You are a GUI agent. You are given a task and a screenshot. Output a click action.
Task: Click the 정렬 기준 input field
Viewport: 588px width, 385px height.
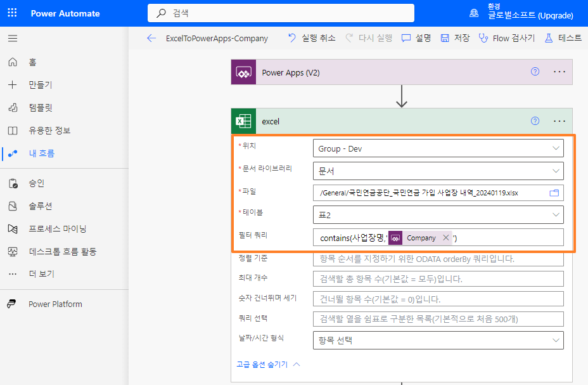(x=438, y=259)
